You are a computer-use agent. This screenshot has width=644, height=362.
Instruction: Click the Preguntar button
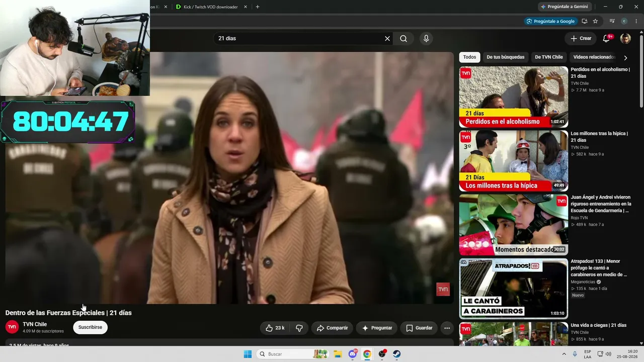click(x=377, y=328)
